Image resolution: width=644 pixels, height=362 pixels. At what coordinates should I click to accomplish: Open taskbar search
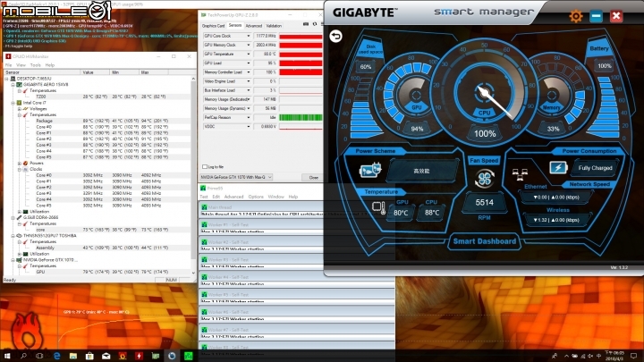(x=23, y=356)
